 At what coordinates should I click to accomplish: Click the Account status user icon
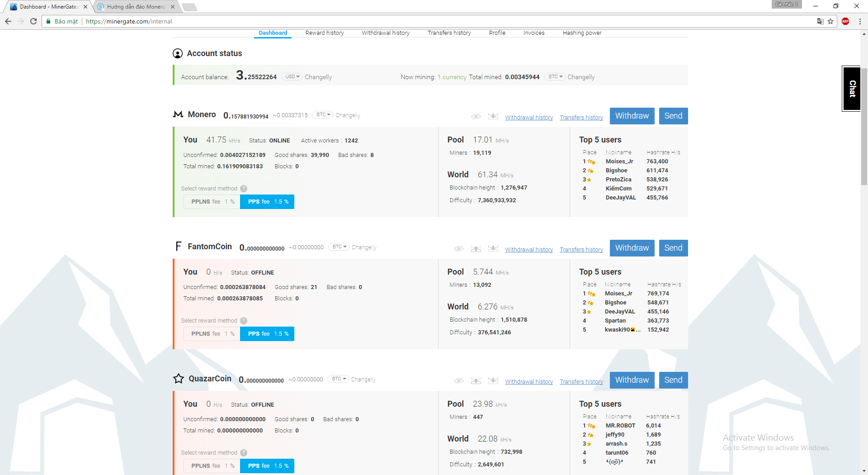[178, 53]
